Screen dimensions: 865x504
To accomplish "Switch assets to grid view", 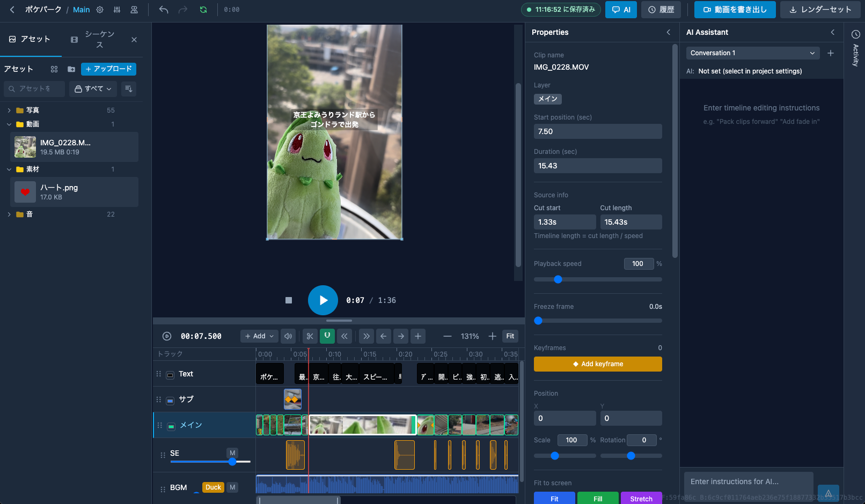I will [x=54, y=69].
